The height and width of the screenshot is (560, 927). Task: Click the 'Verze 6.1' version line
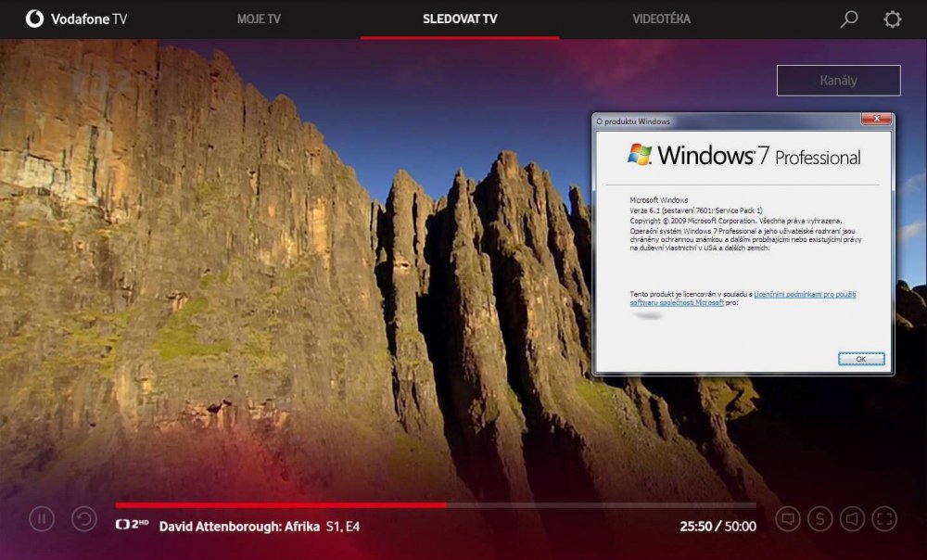696,210
